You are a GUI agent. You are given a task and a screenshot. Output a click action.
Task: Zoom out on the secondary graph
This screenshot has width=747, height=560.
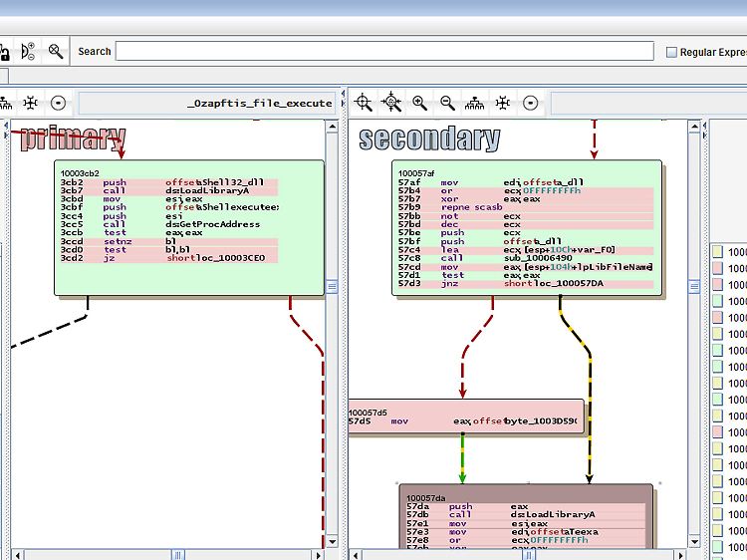click(x=447, y=103)
